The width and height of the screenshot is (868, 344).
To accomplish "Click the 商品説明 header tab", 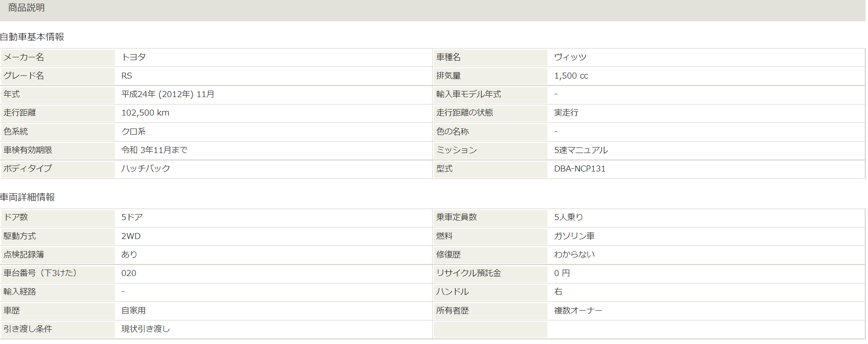I will click(x=26, y=8).
